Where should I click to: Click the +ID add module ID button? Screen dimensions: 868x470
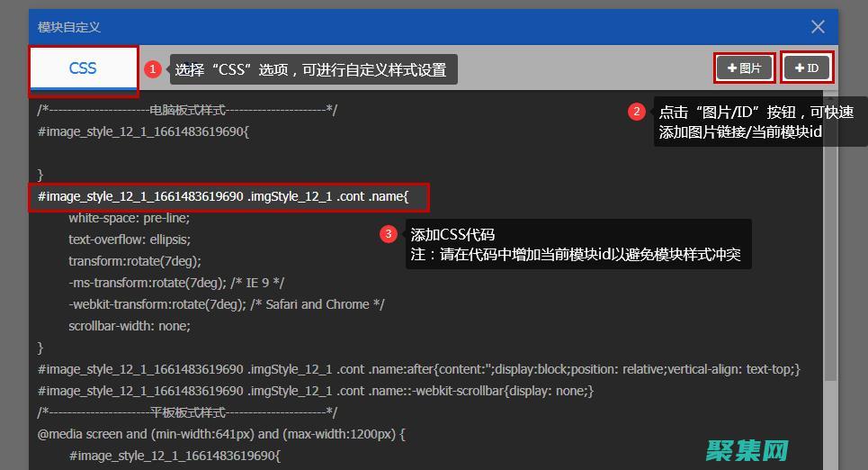click(807, 68)
